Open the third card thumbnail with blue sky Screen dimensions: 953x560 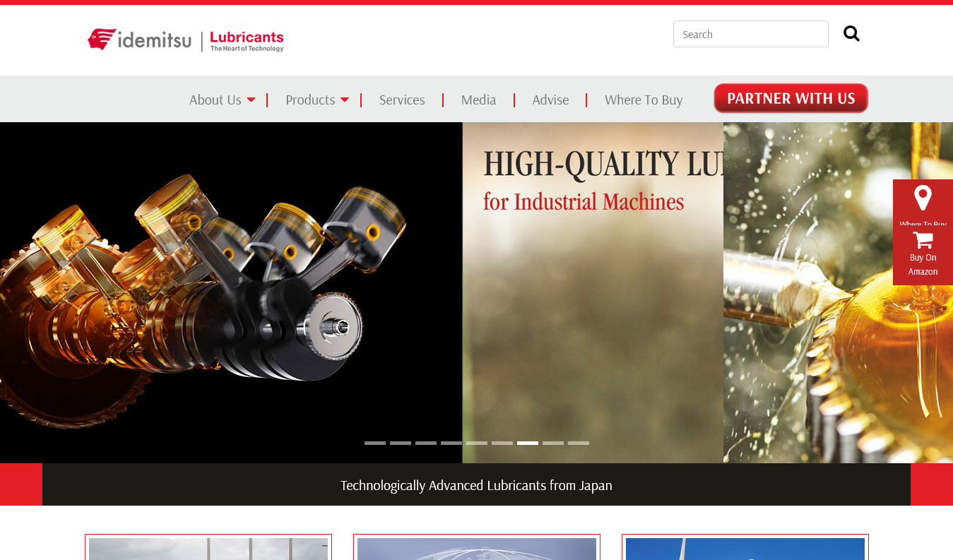coord(745,548)
